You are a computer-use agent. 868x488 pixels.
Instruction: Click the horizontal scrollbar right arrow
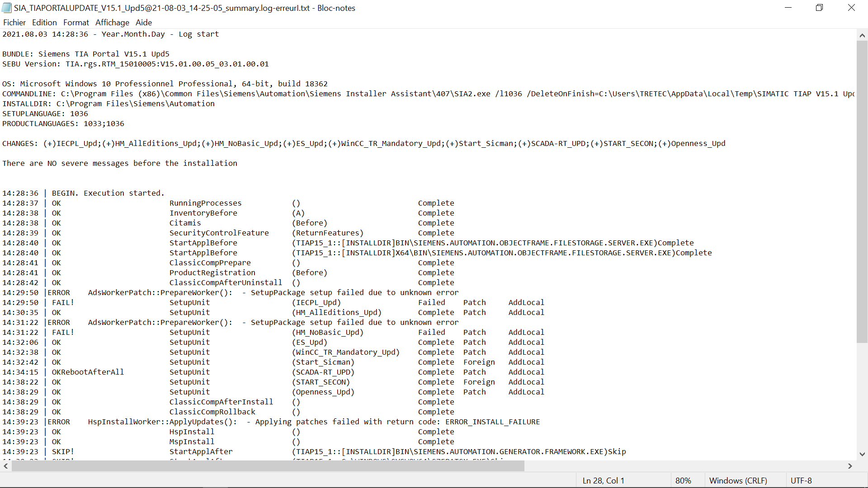click(x=850, y=466)
